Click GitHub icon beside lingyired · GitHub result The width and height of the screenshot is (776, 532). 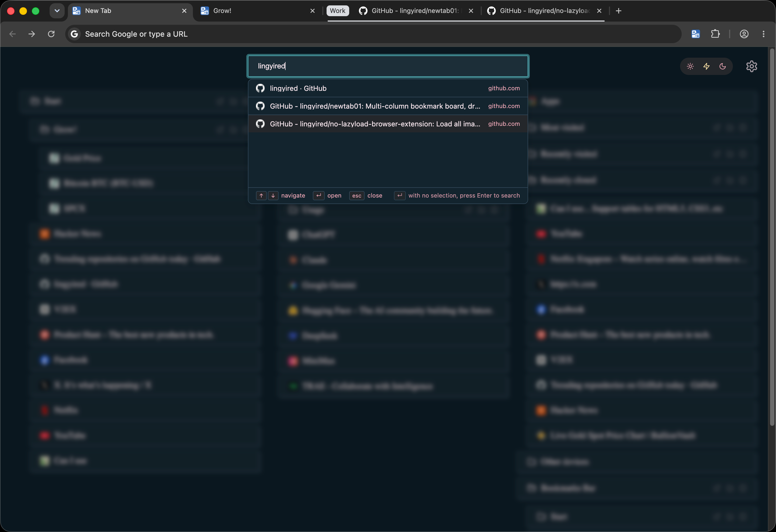click(260, 88)
